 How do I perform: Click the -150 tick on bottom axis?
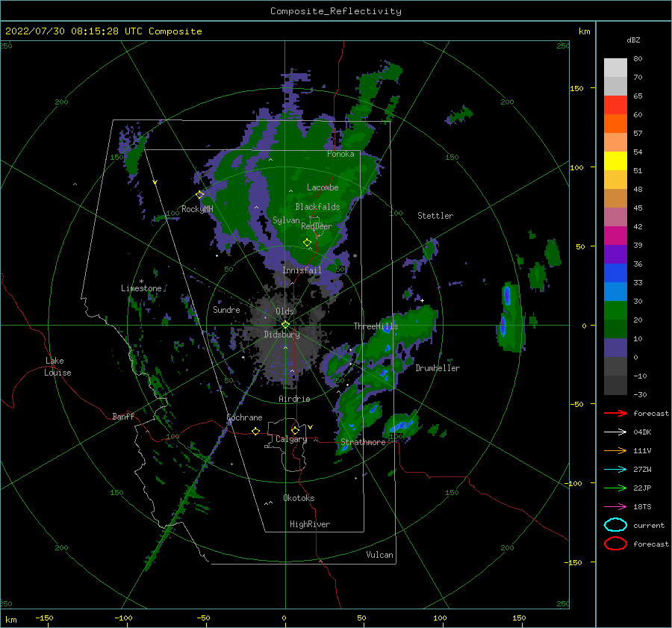click(44, 618)
